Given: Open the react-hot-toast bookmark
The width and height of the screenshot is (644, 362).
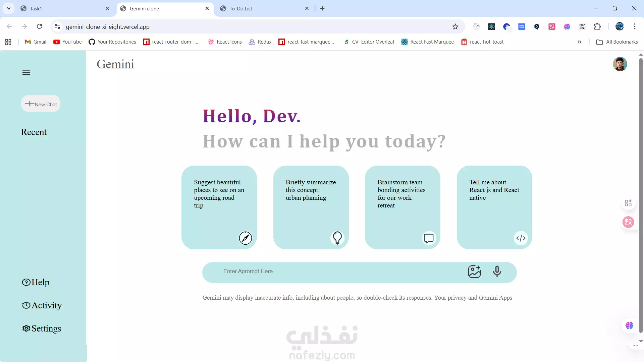Looking at the screenshot, I should coord(483,42).
